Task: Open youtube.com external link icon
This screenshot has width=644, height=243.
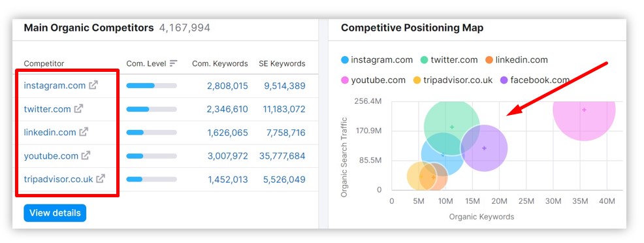Action: [x=86, y=155]
